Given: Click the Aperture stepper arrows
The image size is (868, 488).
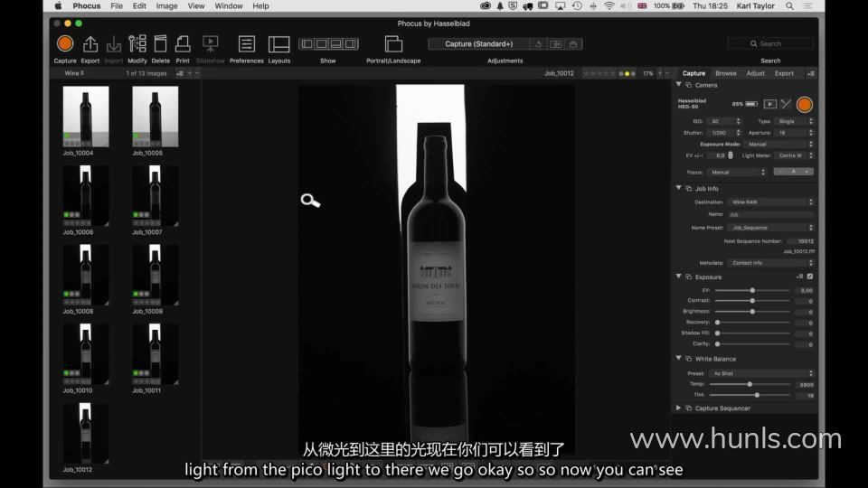Looking at the screenshot, I should 811,133.
